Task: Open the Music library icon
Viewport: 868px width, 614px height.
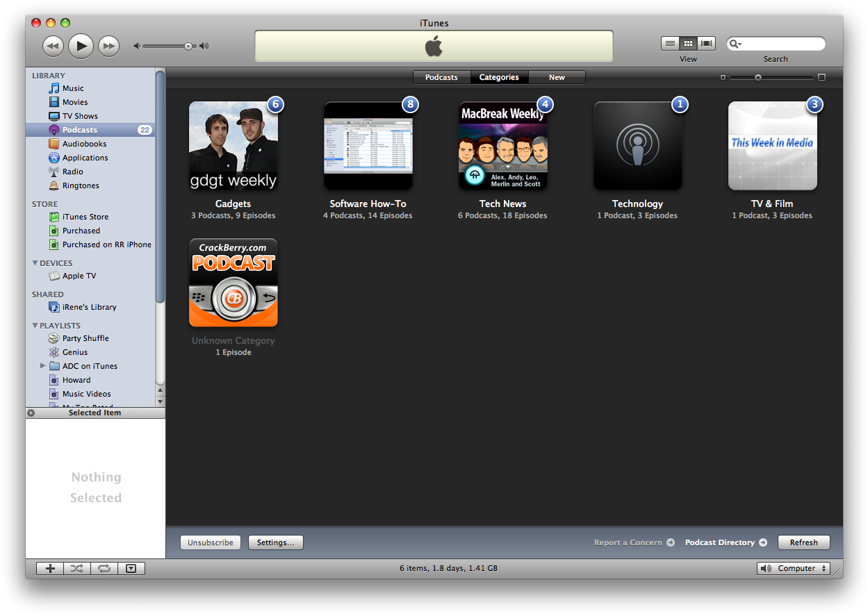Action: tap(54, 88)
